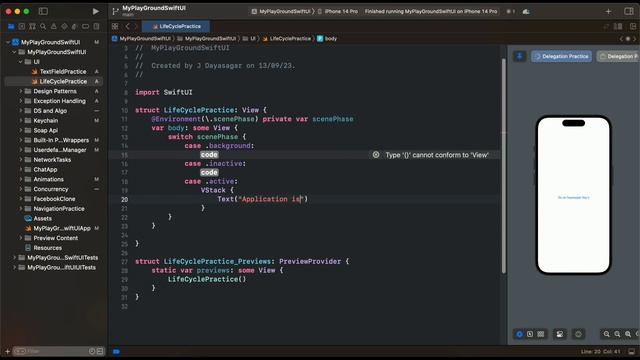640x360 pixels.
Task: Click the code placeholder under .inactive case
Action: point(209,172)
